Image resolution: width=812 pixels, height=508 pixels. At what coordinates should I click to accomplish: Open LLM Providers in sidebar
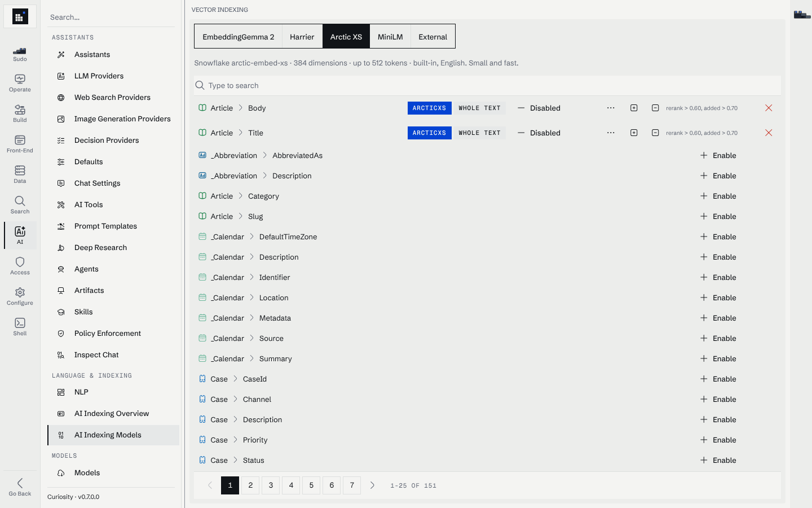point(113,76)
